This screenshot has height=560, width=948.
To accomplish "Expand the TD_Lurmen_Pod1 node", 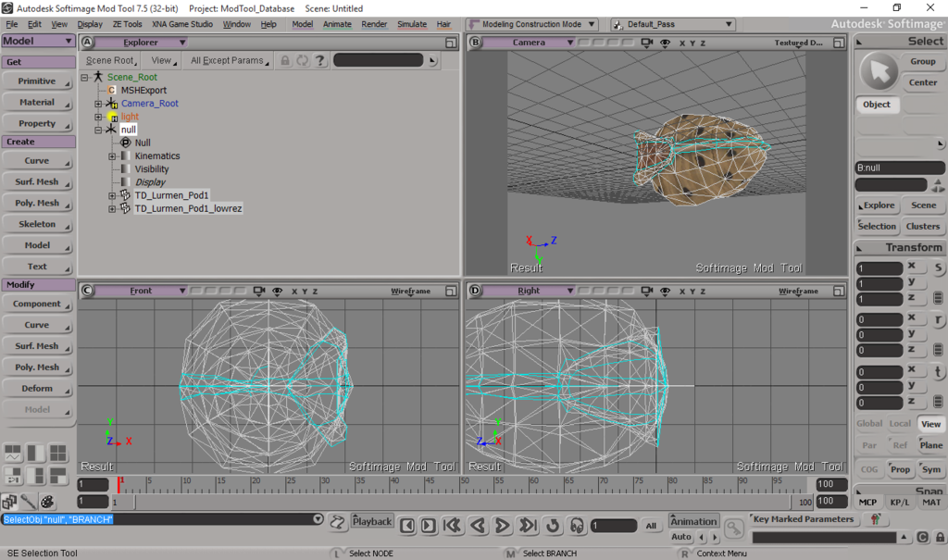I will click(112, 195).
